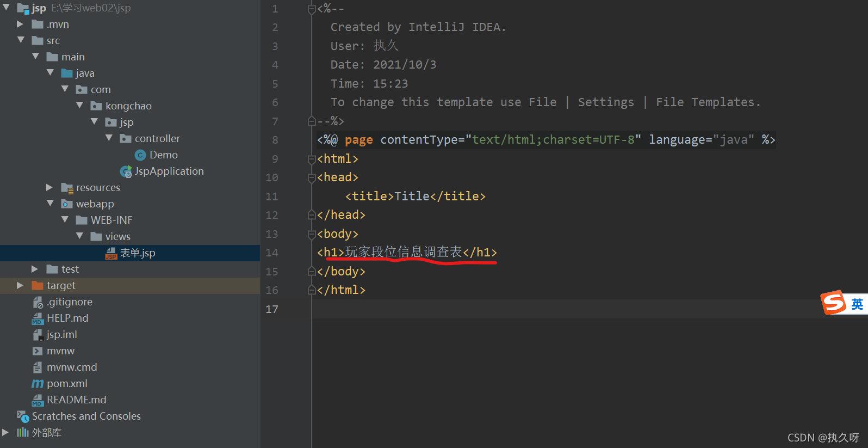Screen dimensions: 868x448
Task: Click the JspApplication Spring Boot icon
Action: 126,172
